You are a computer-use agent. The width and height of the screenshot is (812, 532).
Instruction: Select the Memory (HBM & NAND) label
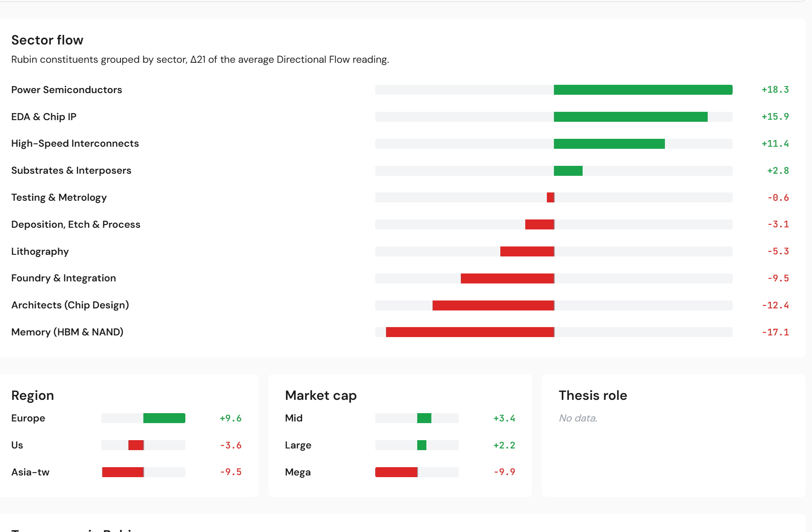click(67, 332)
